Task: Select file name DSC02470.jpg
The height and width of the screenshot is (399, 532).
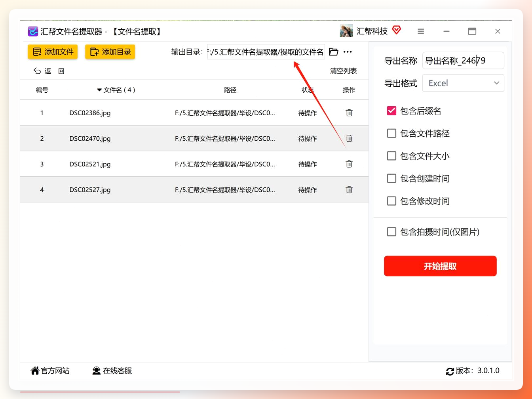Action: pyautogui.click(x=90, y=138)
